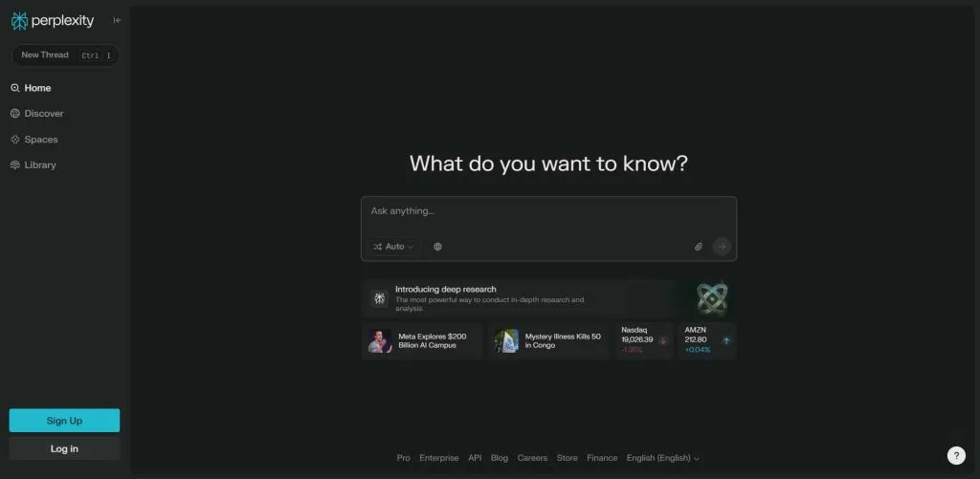Image resolution: width=980 pixels, height=479 pixels.
Task: Open Mystery Illness Kills 50 in Congo
Action: click(548, 341)
